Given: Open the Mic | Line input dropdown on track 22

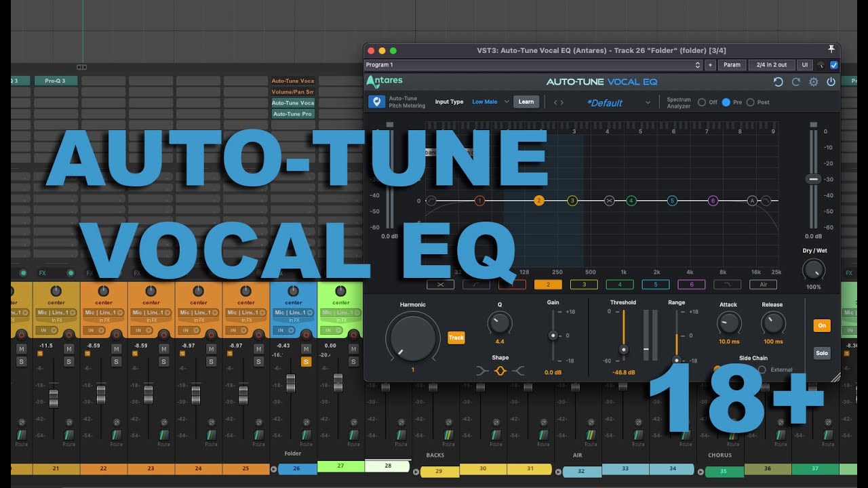Looking at the screenshot, I should point(104,312).
